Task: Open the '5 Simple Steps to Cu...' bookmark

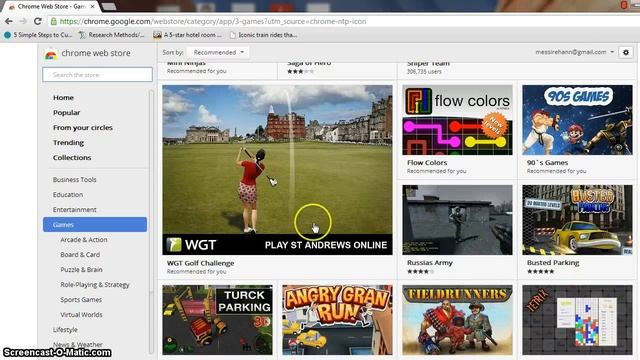Action: point(38,35)
